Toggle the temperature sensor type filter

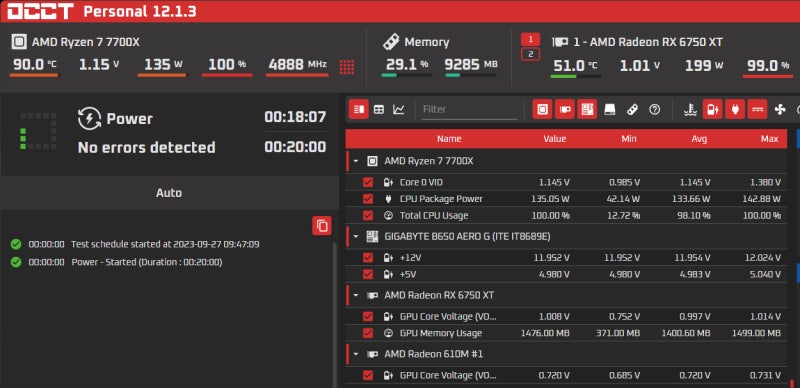point(690,109)
